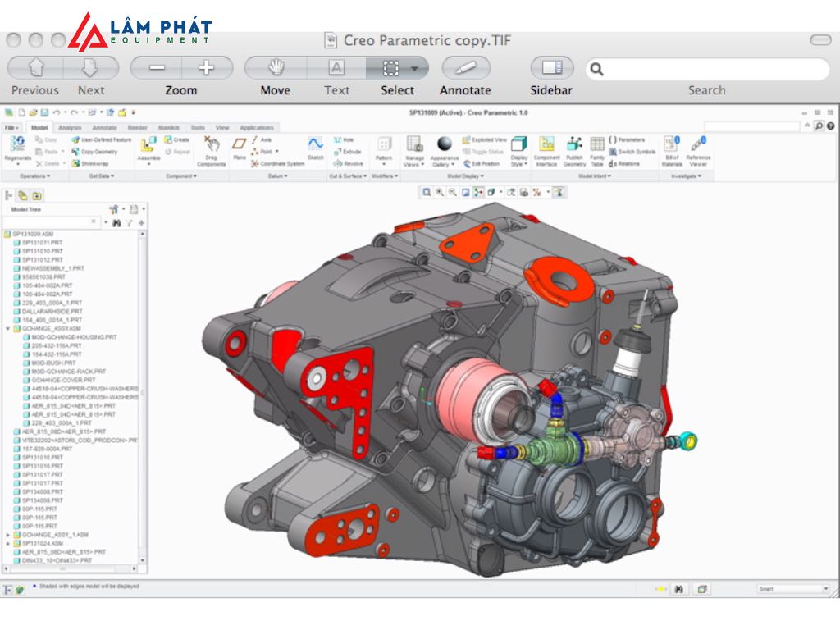Save using the floppy disk icon
This screenshot has width=840, height=630.
point(44,112)
